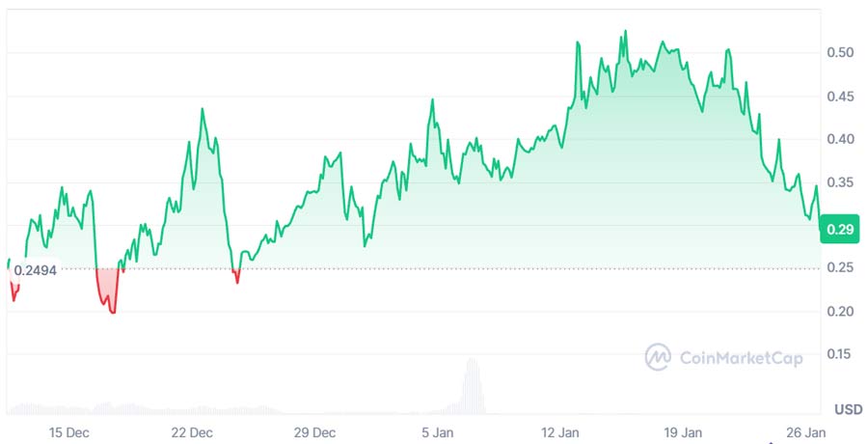Select the 22 Dec date marker
This screenshot has height=444, width=868.
[192, 431]
